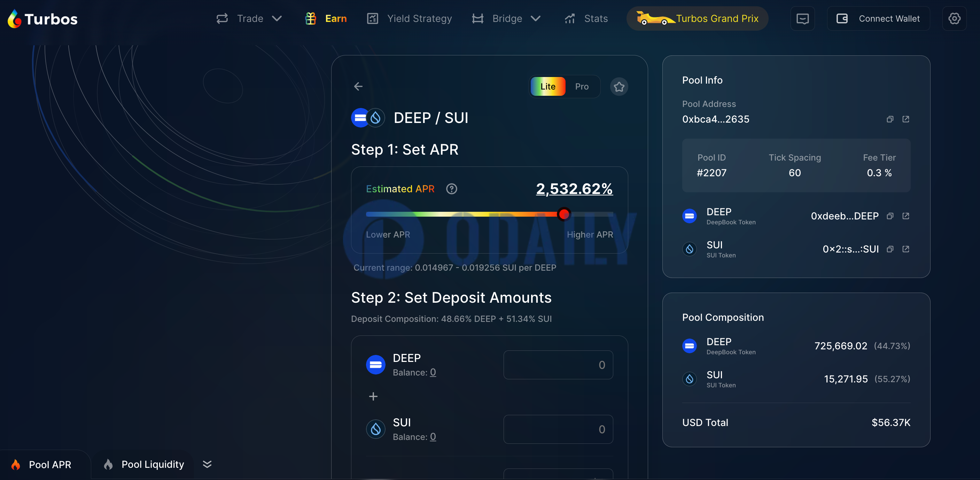Select the Pool Liquidity tab
This screenshot has height=480, width=980.
[143, 464]
